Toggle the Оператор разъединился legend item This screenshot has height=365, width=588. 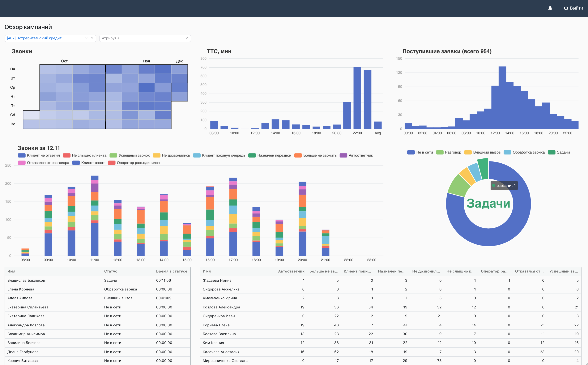click(x=134, y=163)
